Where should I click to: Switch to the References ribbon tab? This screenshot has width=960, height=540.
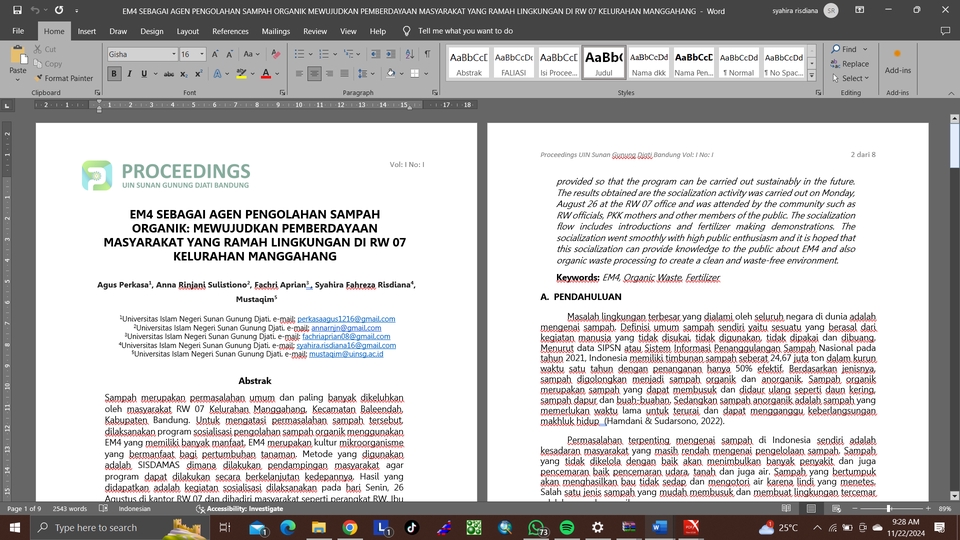coord(230,31)
